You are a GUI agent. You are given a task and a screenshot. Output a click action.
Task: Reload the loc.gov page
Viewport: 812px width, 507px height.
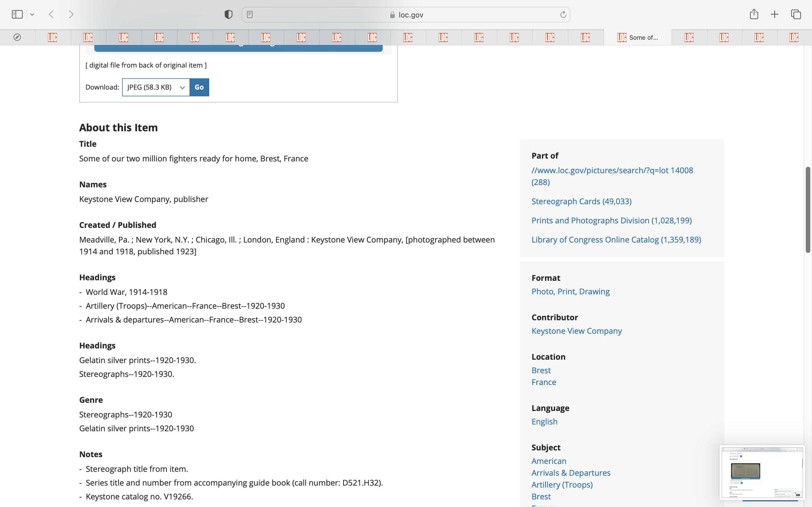click(x=563, y=14)
